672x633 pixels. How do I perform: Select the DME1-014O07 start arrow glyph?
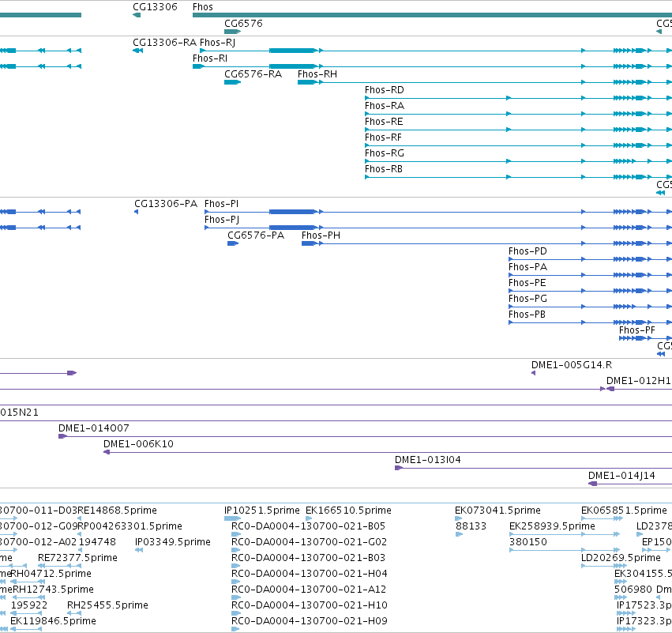pyautogui.click(x=62, y=436)
